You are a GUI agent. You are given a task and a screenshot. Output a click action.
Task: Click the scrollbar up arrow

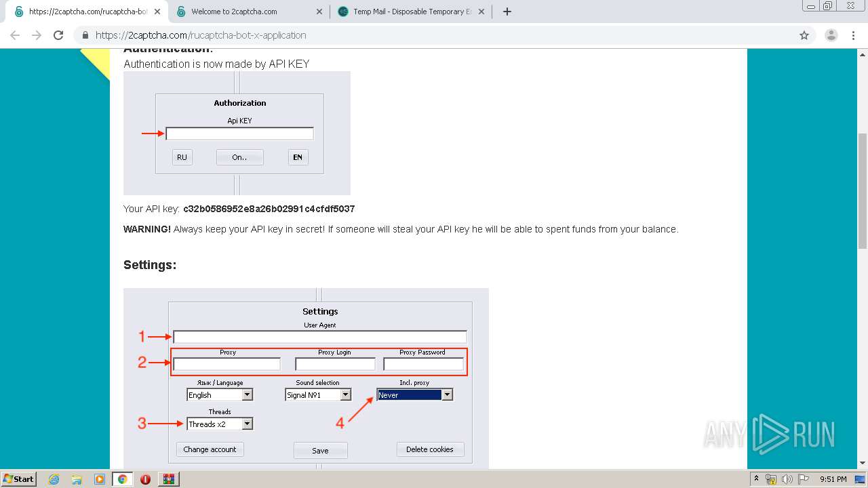(x=863, y=54)
